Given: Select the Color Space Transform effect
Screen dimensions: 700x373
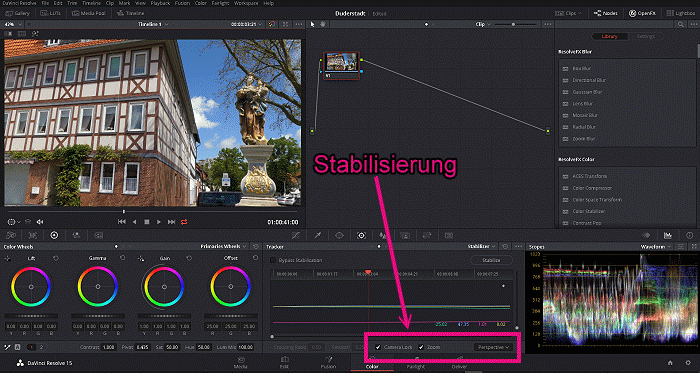Looking at the screenshot, I should click(x=596, y=200).
